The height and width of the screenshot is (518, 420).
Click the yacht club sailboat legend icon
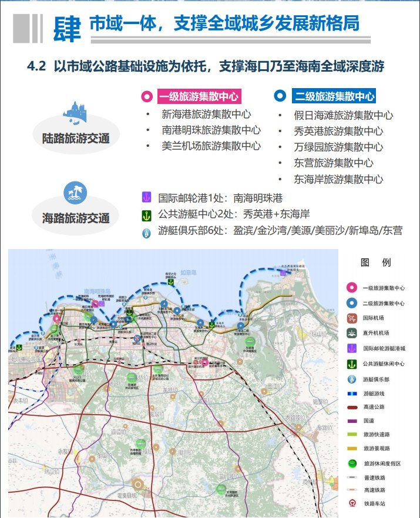click(x=352, y=379)
